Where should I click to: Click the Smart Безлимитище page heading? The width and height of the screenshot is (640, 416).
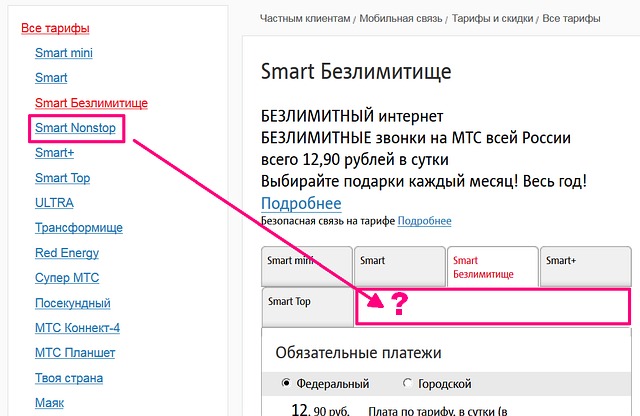[356, 71]
